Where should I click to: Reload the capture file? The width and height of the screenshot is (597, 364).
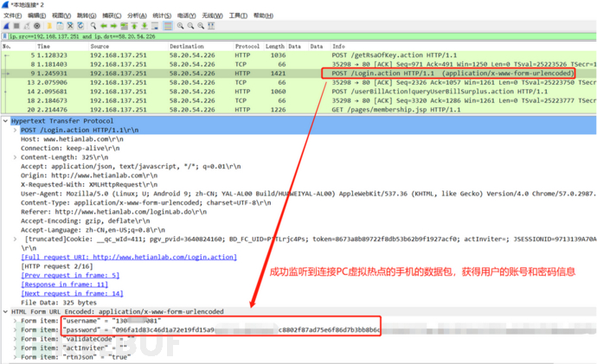tap(80, 26)
